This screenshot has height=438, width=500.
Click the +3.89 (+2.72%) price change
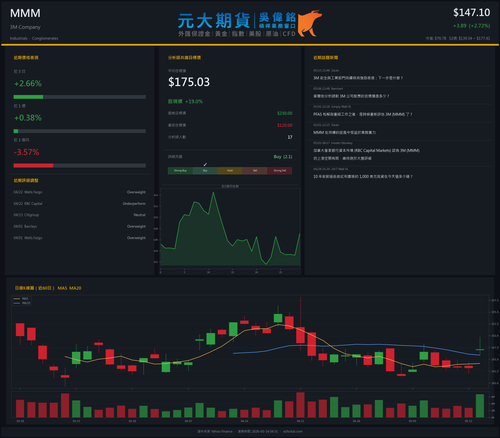471,26
